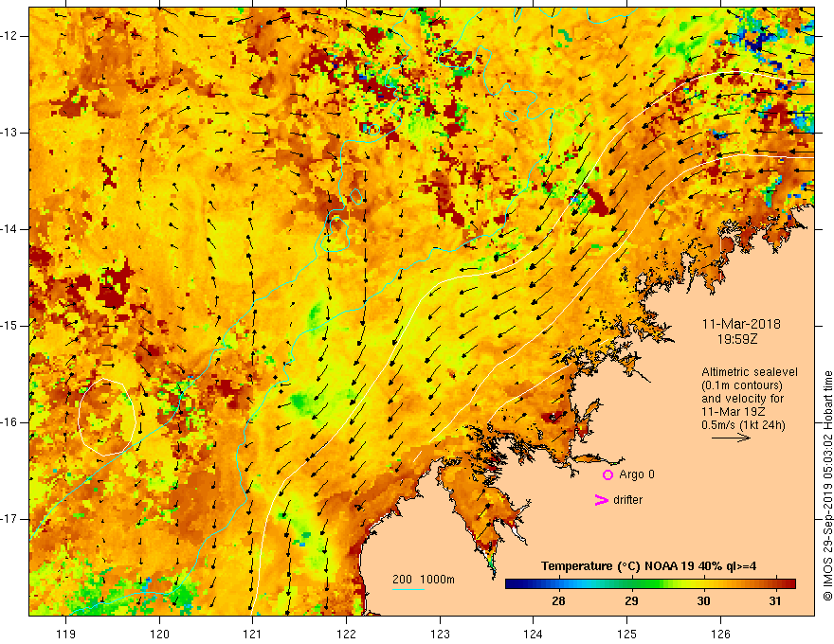Image resolution: width=834 pixels, height=644 pixels.
Task: Click the dark red end of the color bar
Action: 791,584
